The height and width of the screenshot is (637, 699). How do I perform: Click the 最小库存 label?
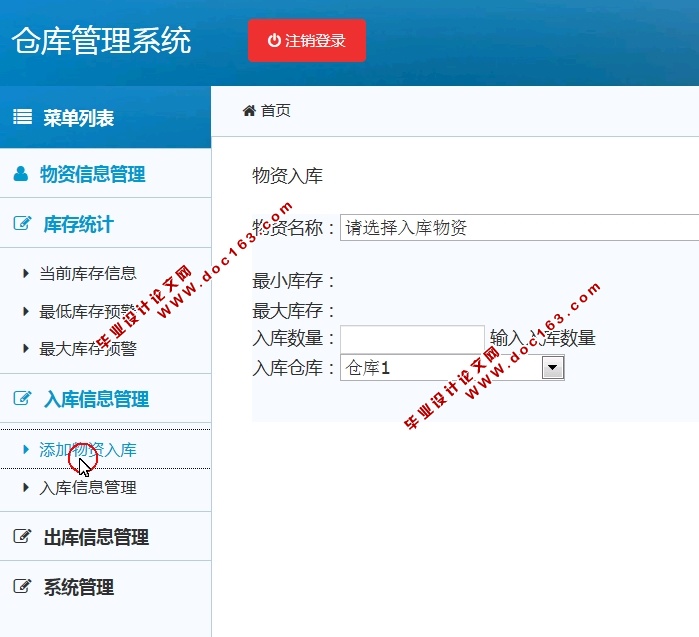[x=293, y=281]
